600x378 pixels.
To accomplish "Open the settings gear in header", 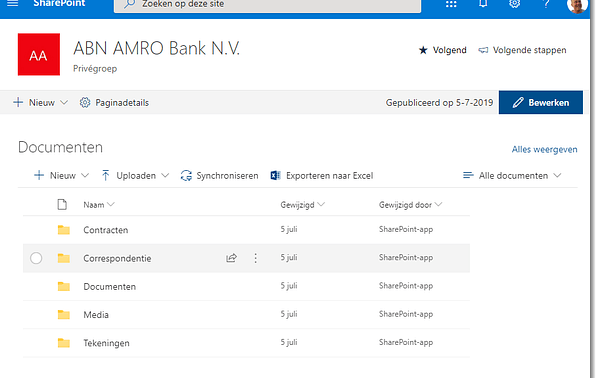I will [x=514, y=3].
